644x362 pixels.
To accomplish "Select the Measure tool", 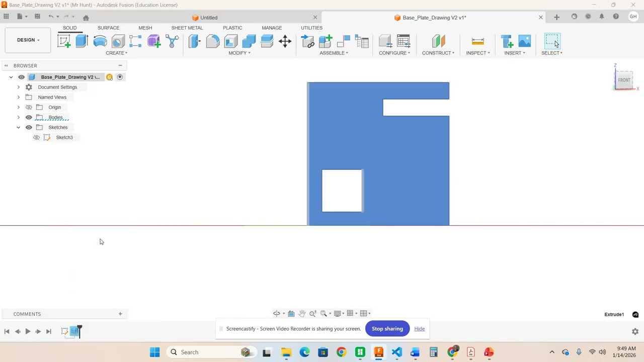I will pos(478,41).
